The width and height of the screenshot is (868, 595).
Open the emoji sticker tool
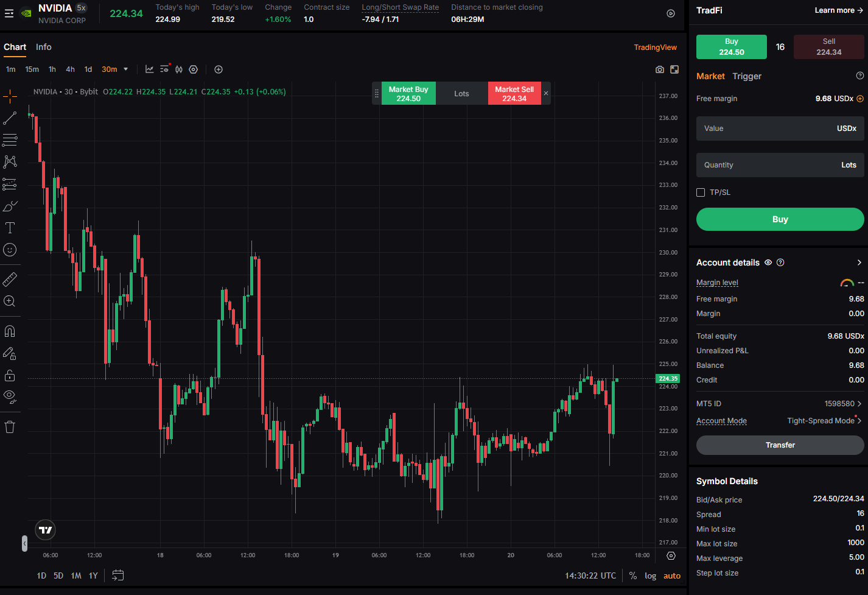(x=10, y=250)
